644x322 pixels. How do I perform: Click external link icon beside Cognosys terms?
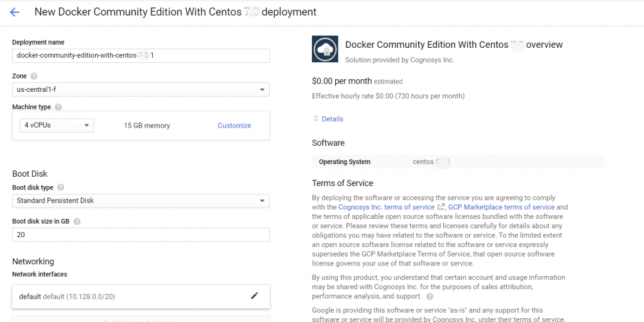point(441,207)
